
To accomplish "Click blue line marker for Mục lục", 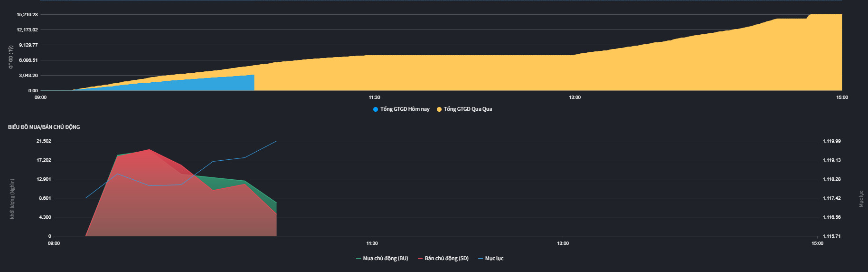I will click(x=481, y=259).
